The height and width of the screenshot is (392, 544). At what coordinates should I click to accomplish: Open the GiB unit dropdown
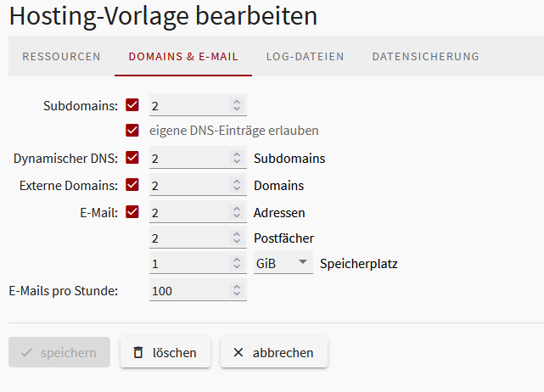pos(283,264)
